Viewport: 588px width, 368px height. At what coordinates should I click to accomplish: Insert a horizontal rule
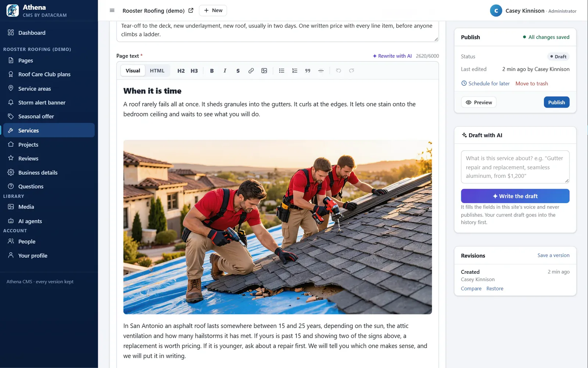pos(321,71)
